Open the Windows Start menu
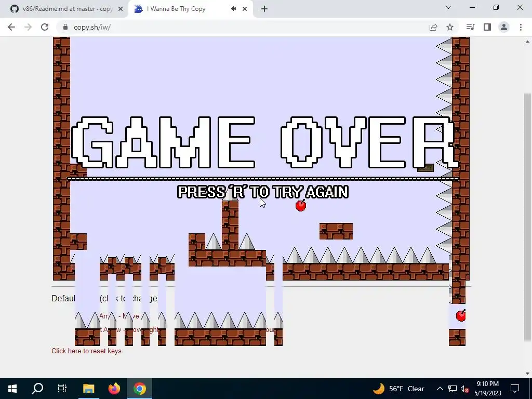532x399 pixels. point(12,389)
